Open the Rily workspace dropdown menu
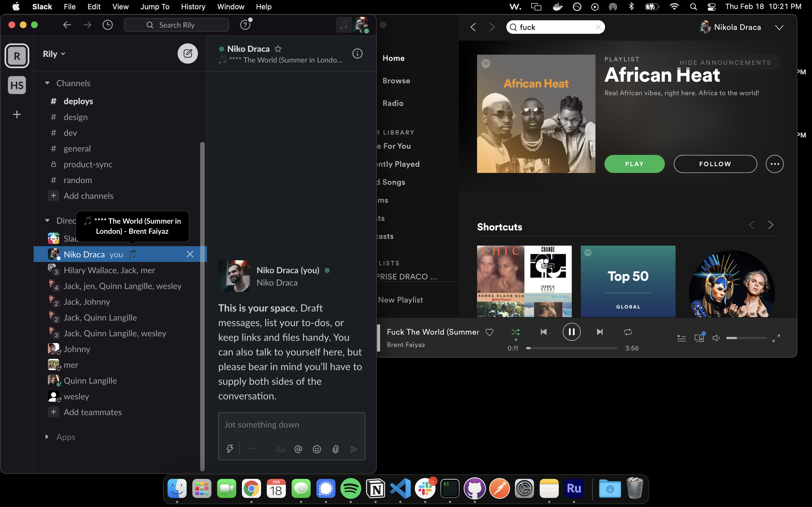 [54, 54]
